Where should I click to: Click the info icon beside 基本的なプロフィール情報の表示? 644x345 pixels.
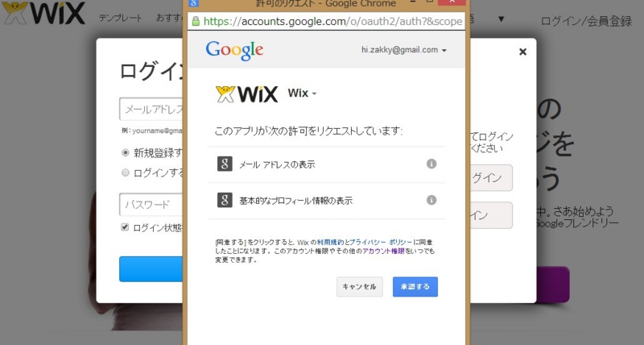coord(431,200)
